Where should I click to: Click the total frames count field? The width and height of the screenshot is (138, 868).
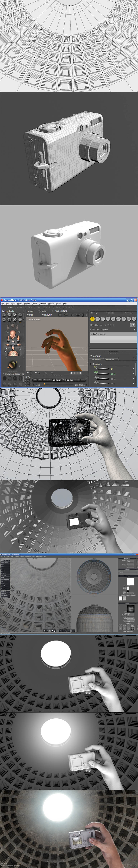(69, 380)
